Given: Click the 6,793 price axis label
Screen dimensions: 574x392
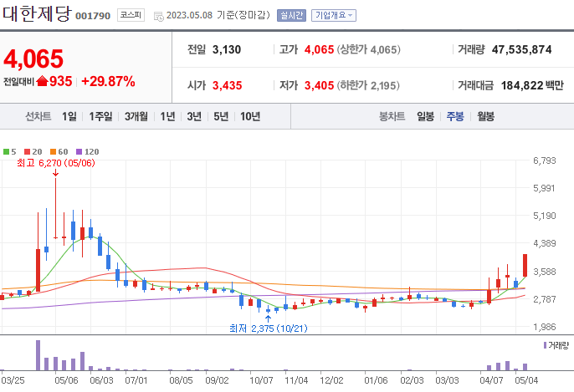Looking at the screenshot, I should [x=545, y=160].
